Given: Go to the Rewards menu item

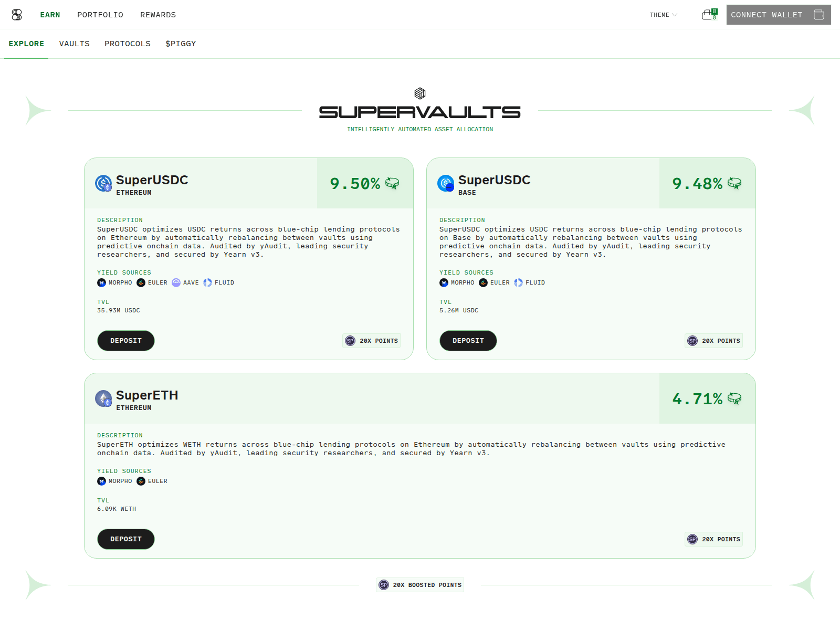Looking at the screenshot, I should point(158,15).
